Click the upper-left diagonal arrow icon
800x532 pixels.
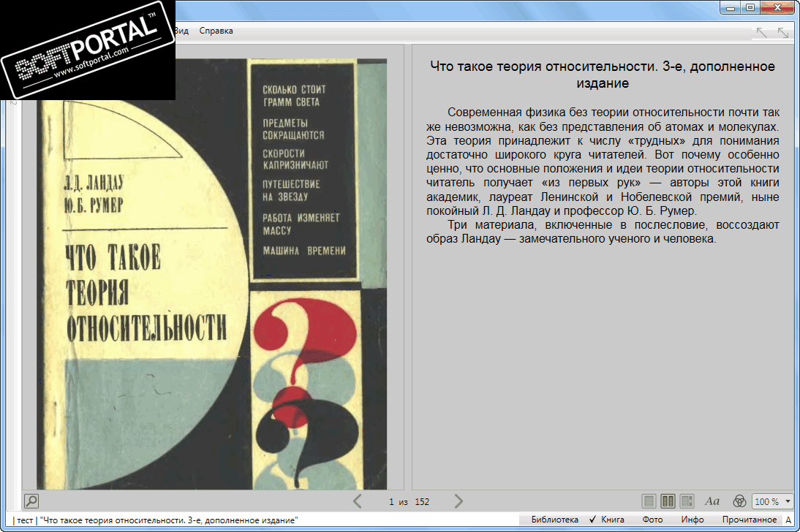click(762, 33)
